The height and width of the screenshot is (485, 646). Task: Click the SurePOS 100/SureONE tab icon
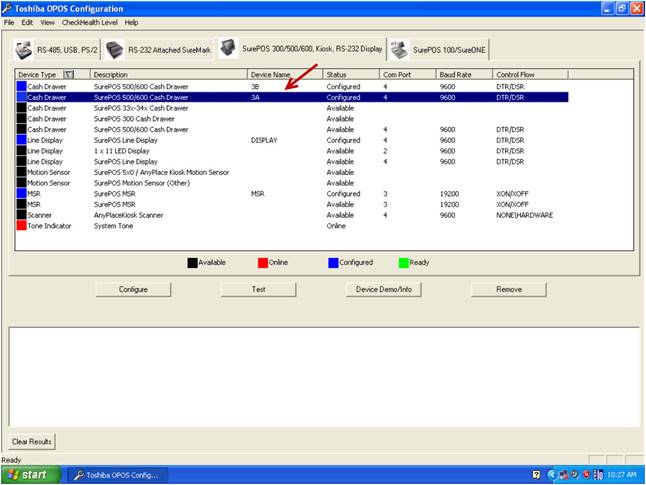point(399,49)
